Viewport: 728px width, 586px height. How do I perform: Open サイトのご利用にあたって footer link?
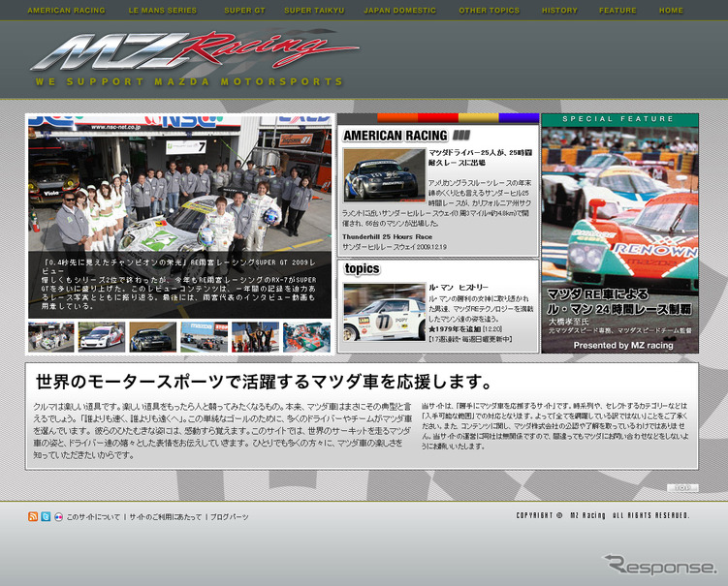[166, 517]
